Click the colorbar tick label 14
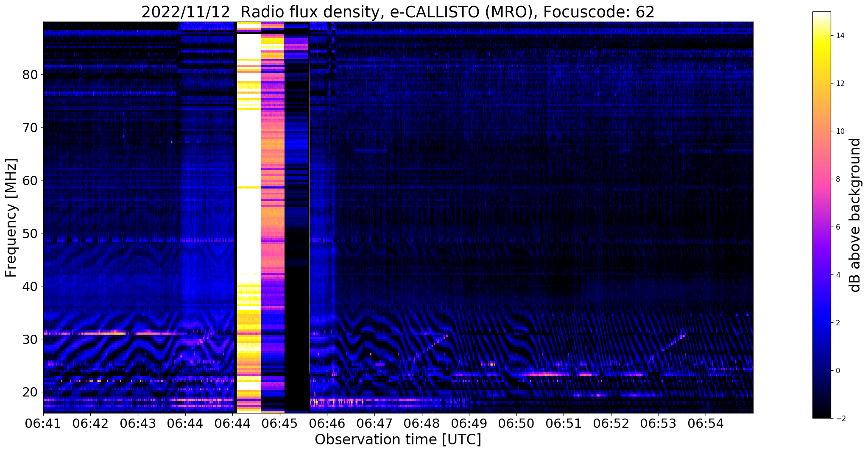 [840, 36]
